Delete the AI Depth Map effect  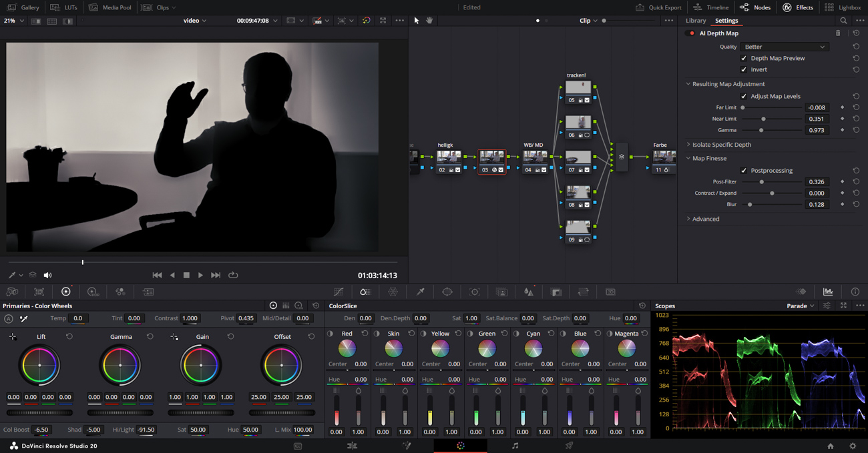click(x=838, y=33)
